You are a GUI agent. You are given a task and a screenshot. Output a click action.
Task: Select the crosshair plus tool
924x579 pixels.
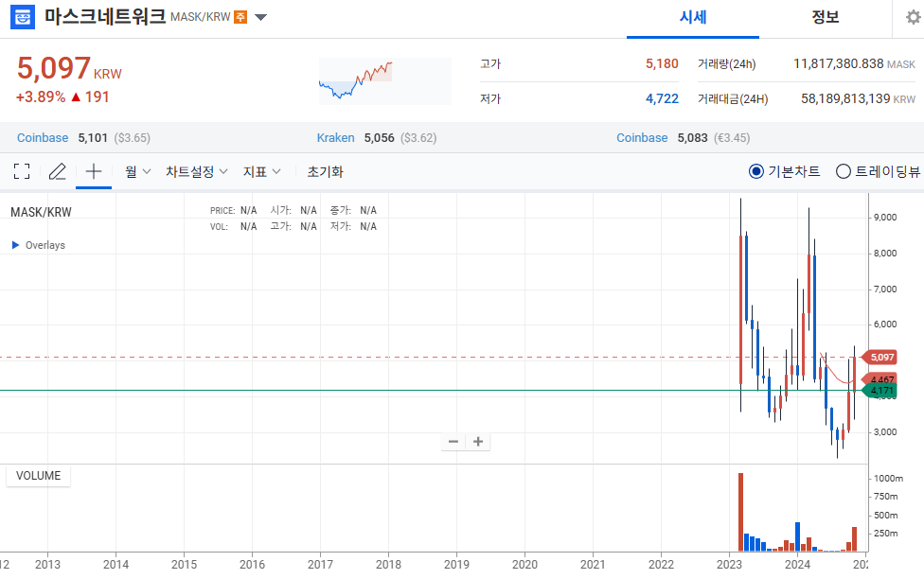pos(94,171)
